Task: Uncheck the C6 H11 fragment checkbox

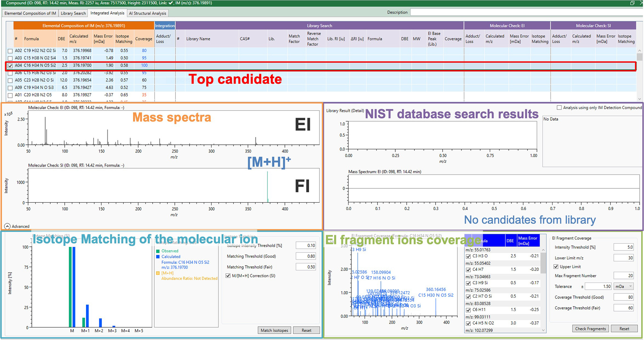Action: (x=468, y=310)
